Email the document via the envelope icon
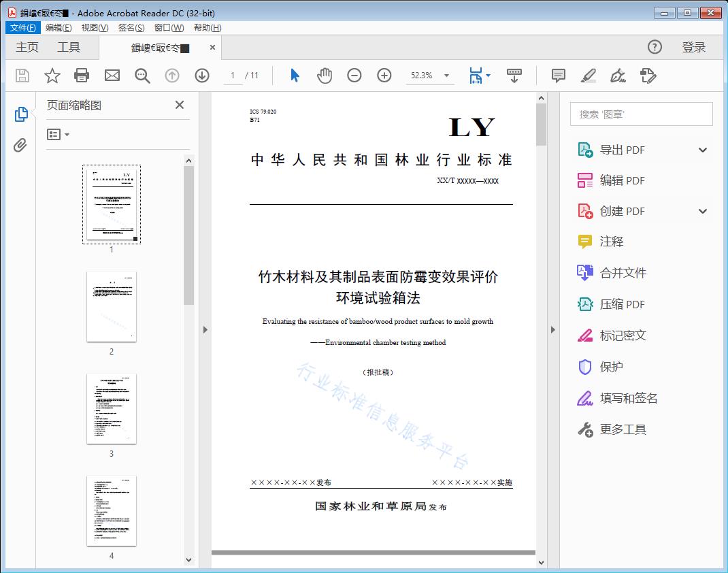This screenshot has width=728, height=573. click(112, 76)
